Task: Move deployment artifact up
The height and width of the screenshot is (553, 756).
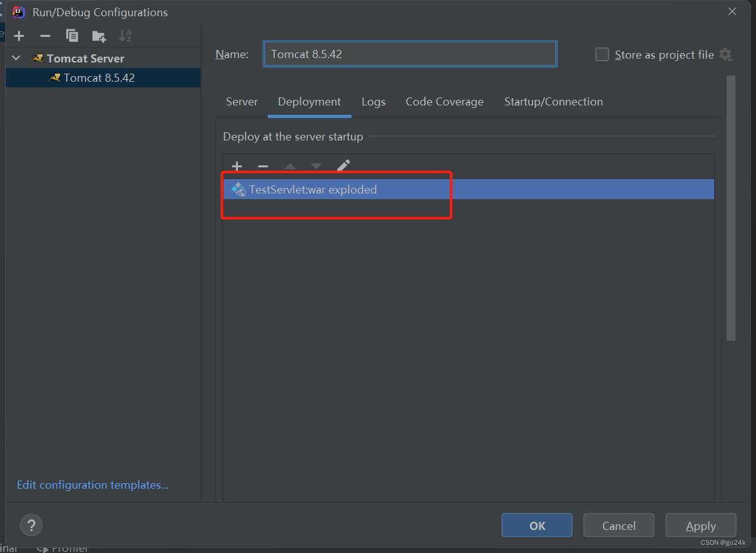Action: tap(290, 166)
